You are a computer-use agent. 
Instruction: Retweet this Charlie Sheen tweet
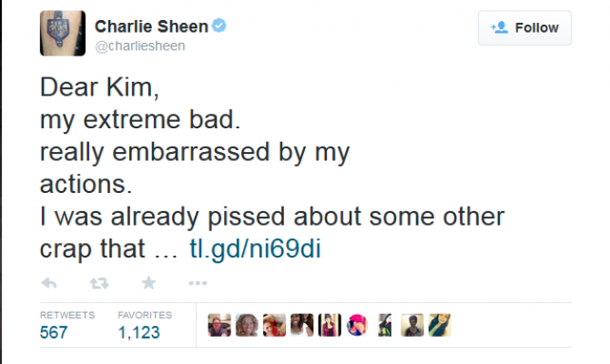(99, 283)
